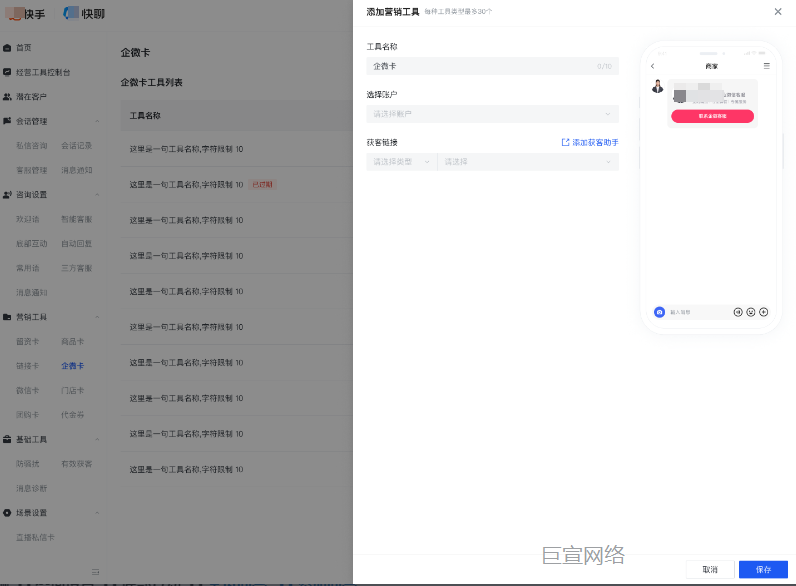Click the 基础工具 toolbox icon

7,439
